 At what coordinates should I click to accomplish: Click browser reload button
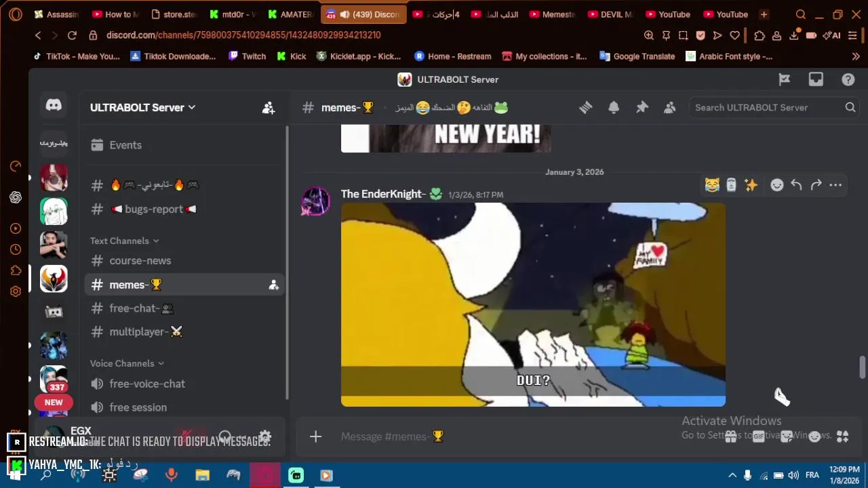[x=72, y=35]
